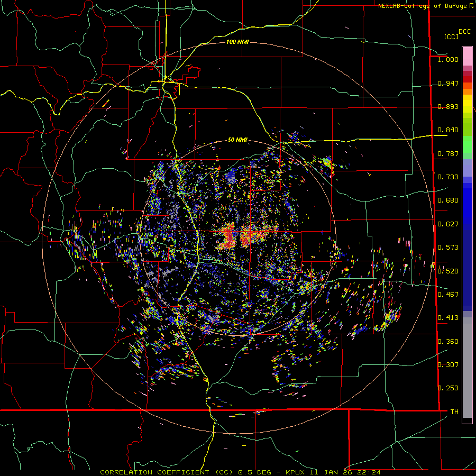Pick the bright green color bar segment
The image size is (476, 476).
(467, 144)
